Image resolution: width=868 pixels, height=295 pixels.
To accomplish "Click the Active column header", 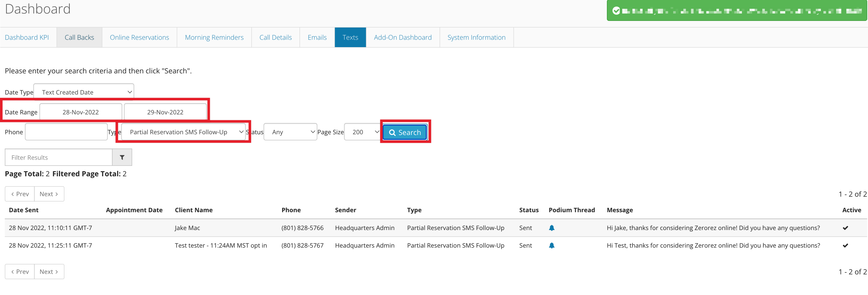I will (851, 210).
